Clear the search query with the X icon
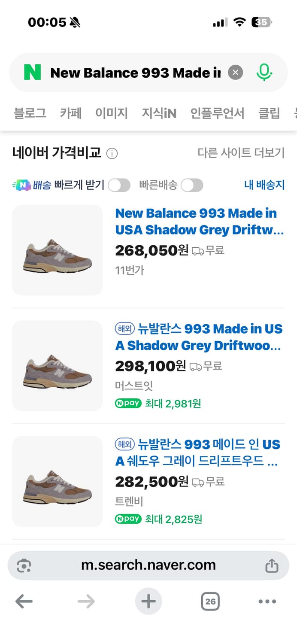297x644 pixels. [235, 72]
